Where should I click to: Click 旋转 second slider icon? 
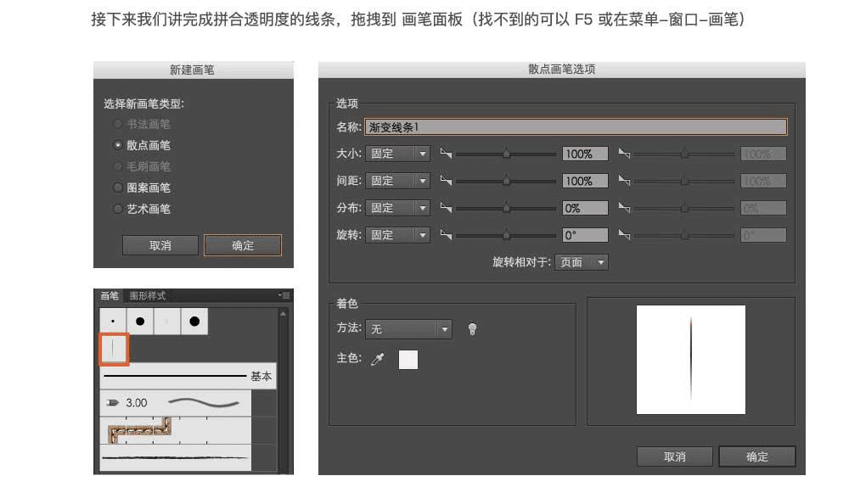[x=624, y=235]
